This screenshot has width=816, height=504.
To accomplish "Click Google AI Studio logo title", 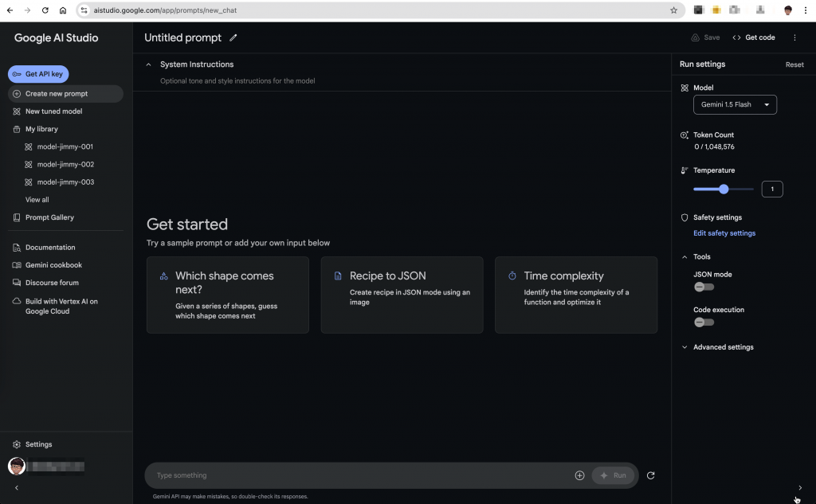I will click(x=57, y=38).
